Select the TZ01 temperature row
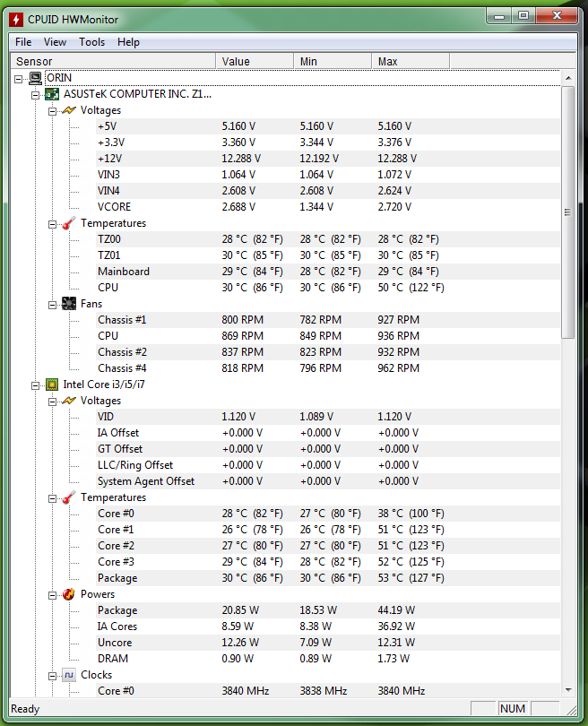The height and width of the screenshot is (726, 588). pyautogui.click(x=328, y=255)
